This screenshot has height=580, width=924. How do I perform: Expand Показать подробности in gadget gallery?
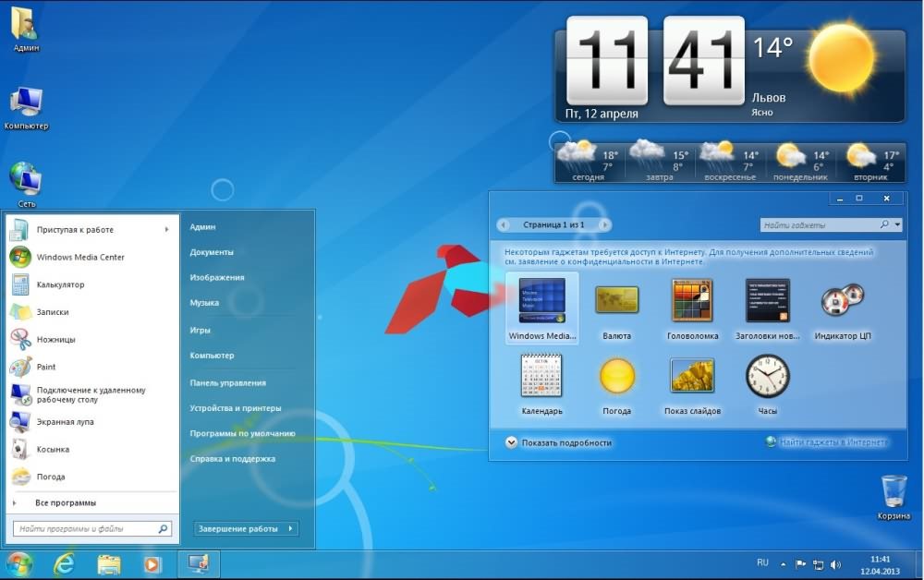[x=512, y=442]
